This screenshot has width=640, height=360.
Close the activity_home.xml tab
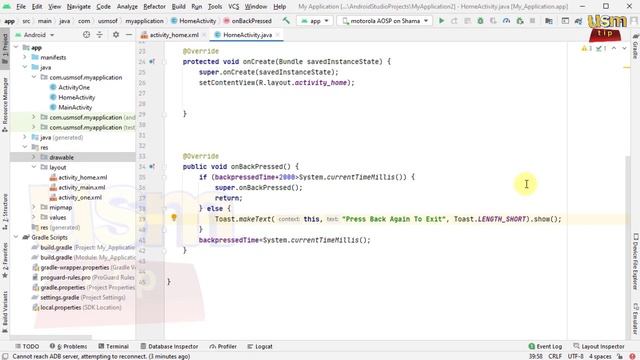click(204, 35)
